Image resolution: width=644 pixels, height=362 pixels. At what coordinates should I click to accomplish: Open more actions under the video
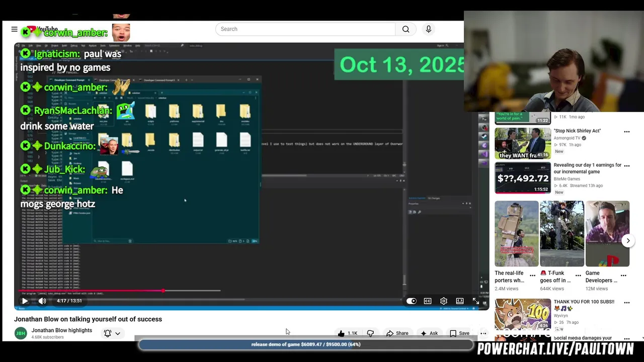point(483,333)
